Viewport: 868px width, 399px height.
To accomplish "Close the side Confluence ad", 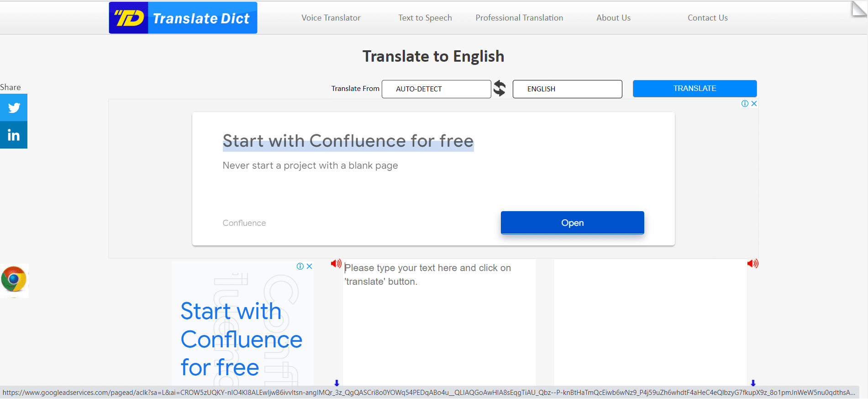I will click(309, 266).
